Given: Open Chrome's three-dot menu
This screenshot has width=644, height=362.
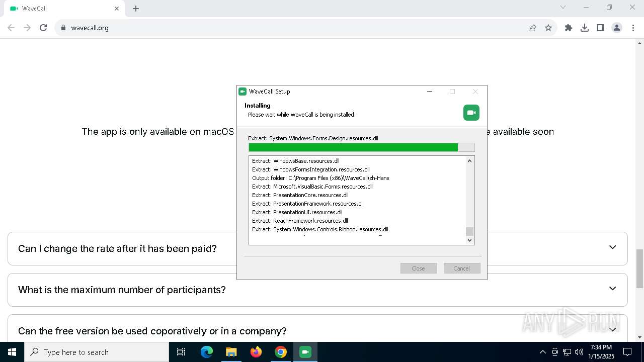Looking at the screenshot, I should (x=632, y=28).
